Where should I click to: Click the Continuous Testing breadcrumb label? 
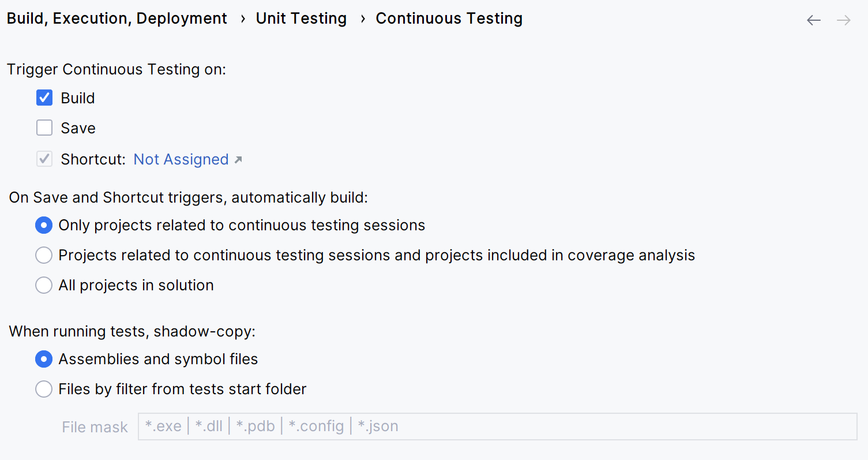click(x=449, y=18)
